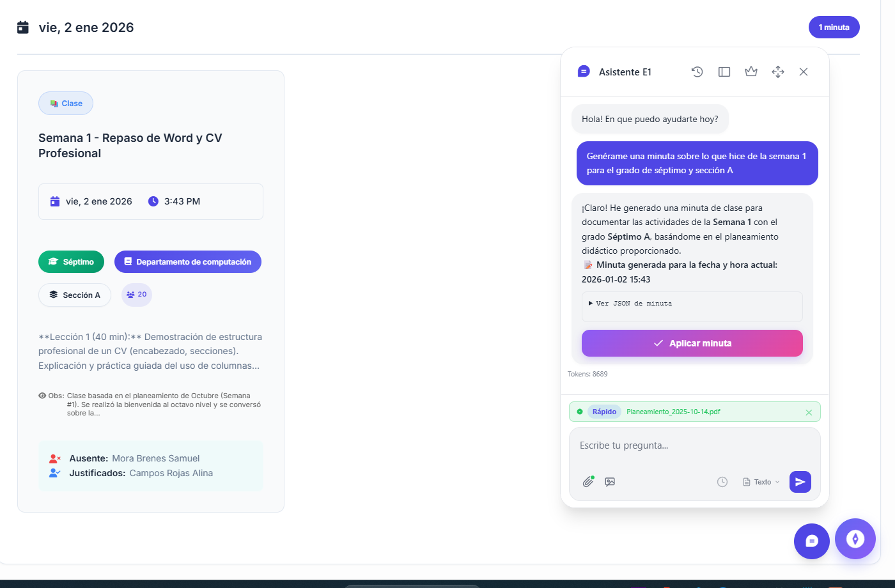Open the Texto mode dropdown
This screenshot has height=588, width=895.
click(x=761, y=482)
